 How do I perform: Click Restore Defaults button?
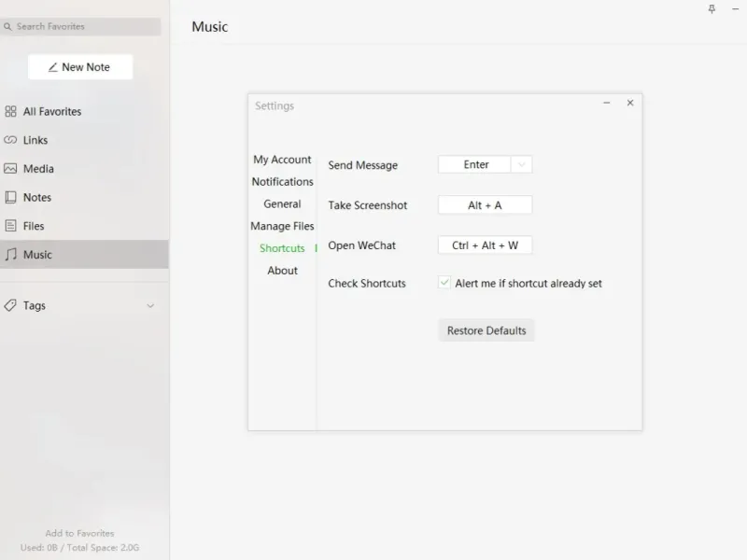pyautogui.click(x=486, y=330)
